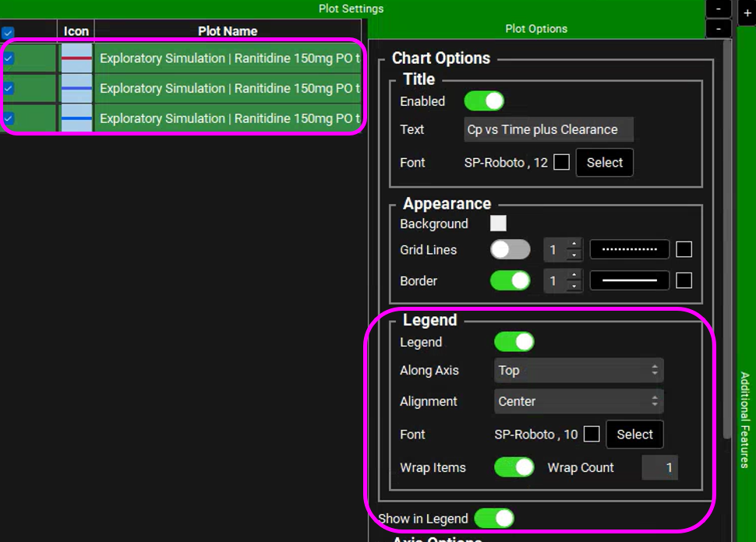
Task: Toggle the header select-all checkbox
Action: point(8,33)
